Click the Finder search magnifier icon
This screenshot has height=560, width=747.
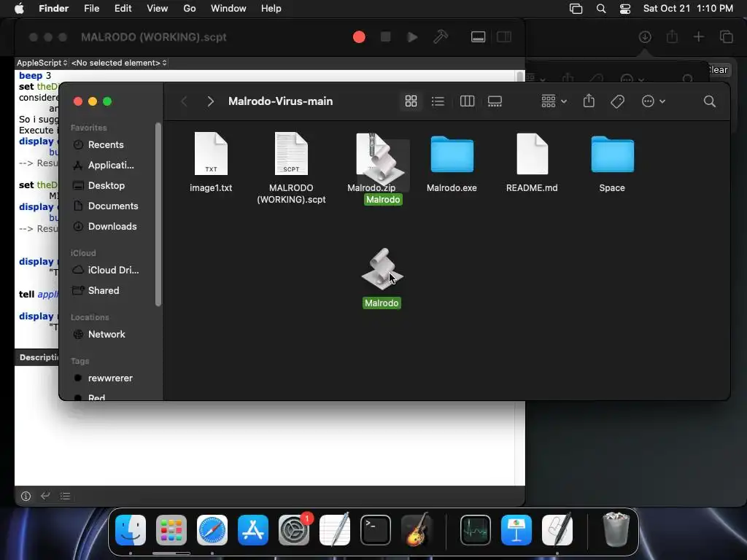click(709, 101)
